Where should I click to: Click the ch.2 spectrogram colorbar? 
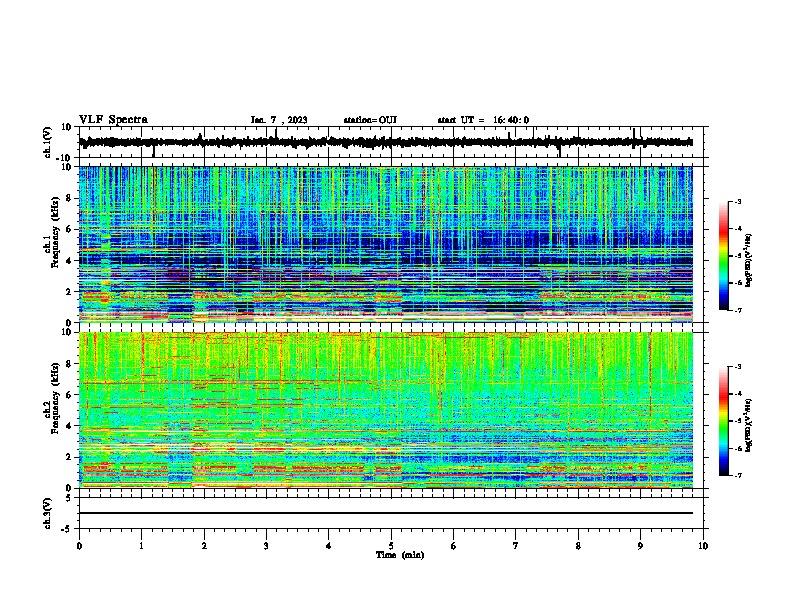pyautogui.click(x=723, y=421)
